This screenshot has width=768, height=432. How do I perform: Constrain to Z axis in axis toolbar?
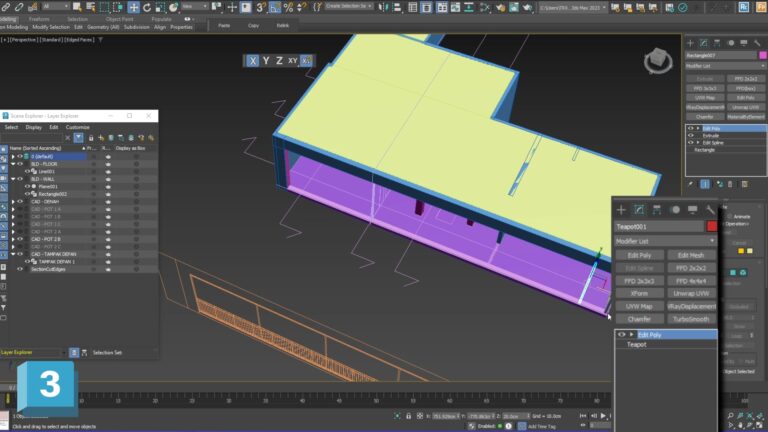pos(279,61)
